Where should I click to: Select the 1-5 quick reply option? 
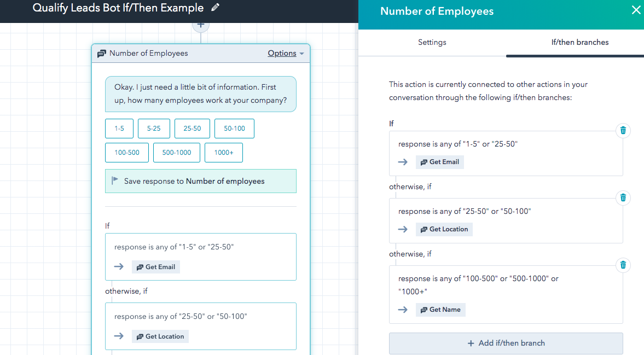pyautogui.click(x=119, y=129)
